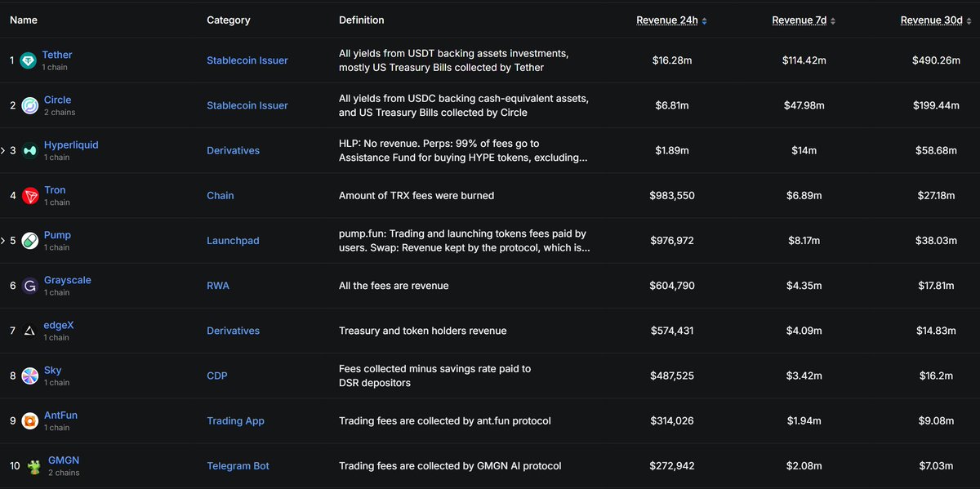Open the Hyperliquid protocol link
Screen dimensions: 980x489
(x=71, y=144)
